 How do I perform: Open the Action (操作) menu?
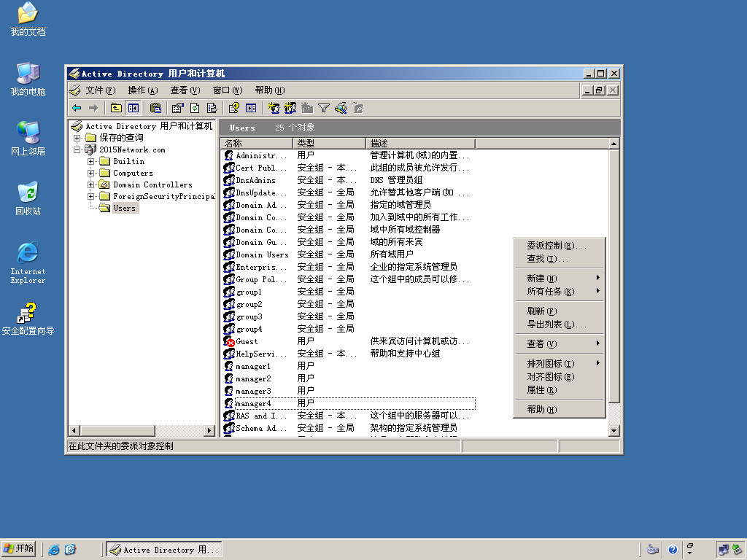142,90
